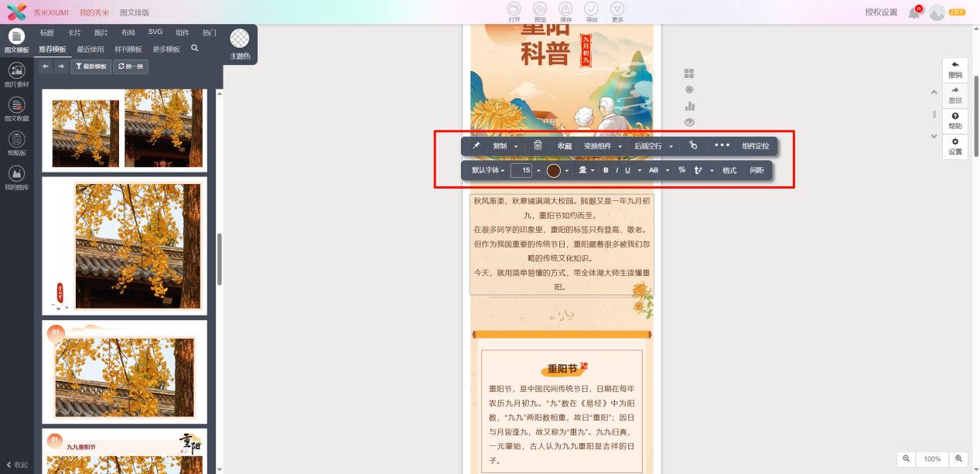Image resolution: width=980 pixels, height=474 pixels.
Task: Open the text color dropdown arrow
Action: click(x=567, y=170)
